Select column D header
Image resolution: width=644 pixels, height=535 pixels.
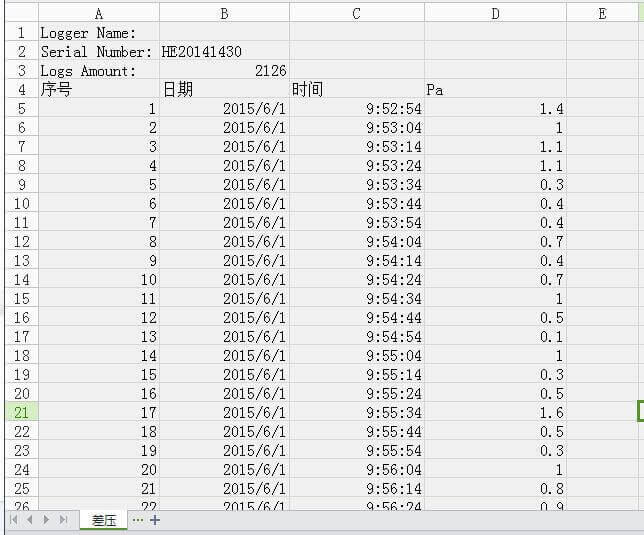(495, 13)
